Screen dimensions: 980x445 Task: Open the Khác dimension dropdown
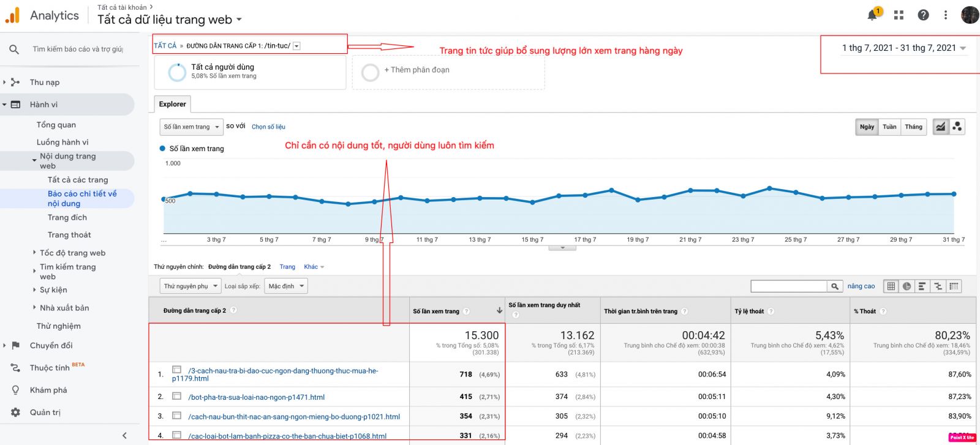click(x=314, y=267)
